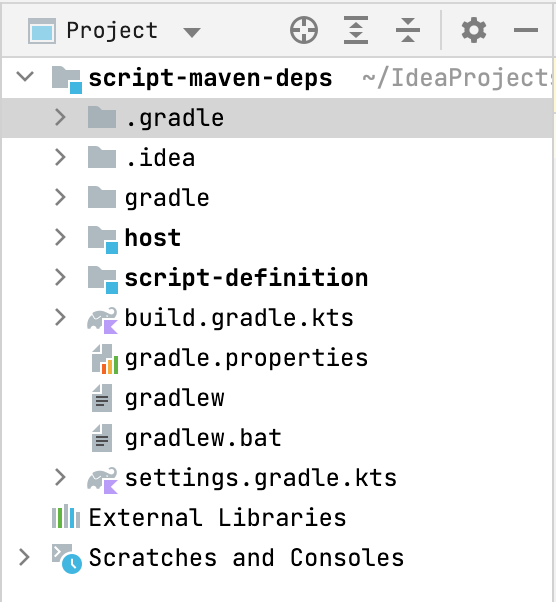Click the Select Opened File crosshair icon
Viewport: 556px width, 602px height.
[304, 30]
